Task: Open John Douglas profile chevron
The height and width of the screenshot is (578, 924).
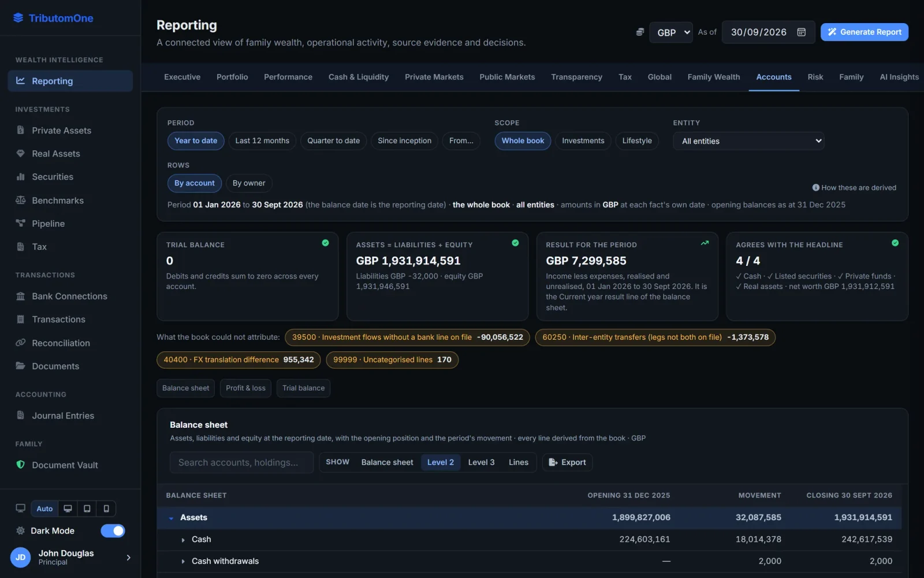Action: pos(128,558)
